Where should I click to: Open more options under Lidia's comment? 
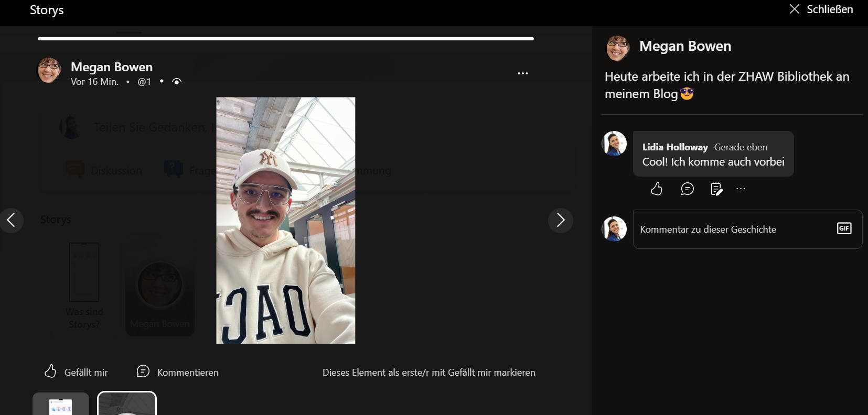[x=741, y=189]
